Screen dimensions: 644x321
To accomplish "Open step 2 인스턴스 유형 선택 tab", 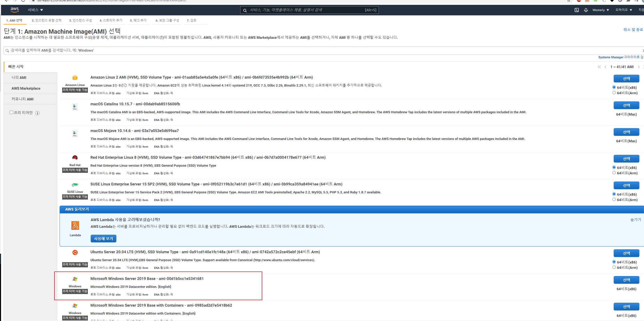I will click(46, 21).
